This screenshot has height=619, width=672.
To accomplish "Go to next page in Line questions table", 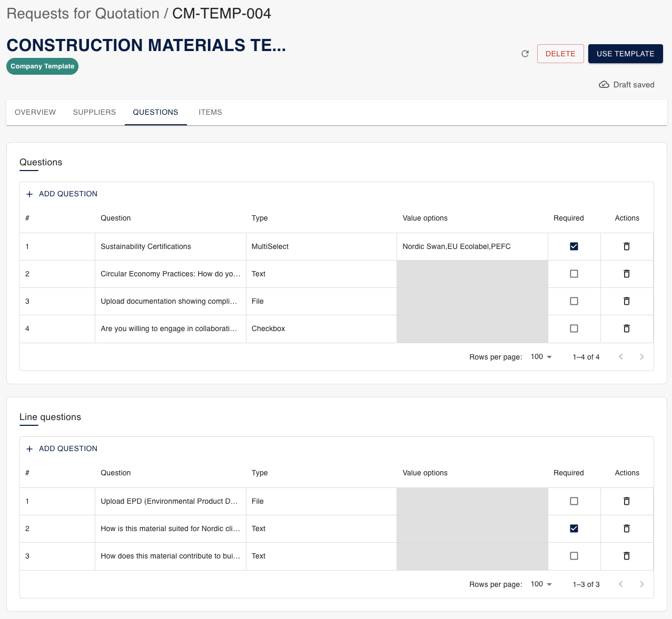I will pyautogui.click(x=642, y=584).
